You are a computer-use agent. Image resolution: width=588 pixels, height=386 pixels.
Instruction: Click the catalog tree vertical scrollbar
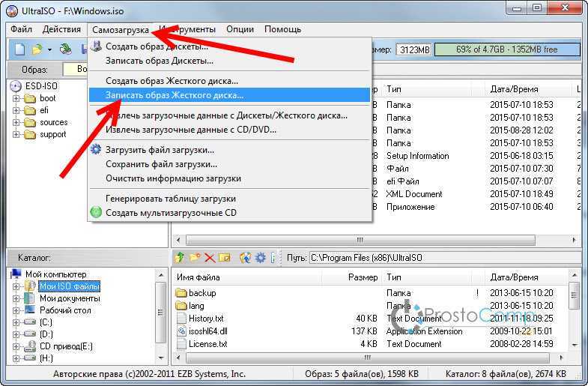coord(161,316)
